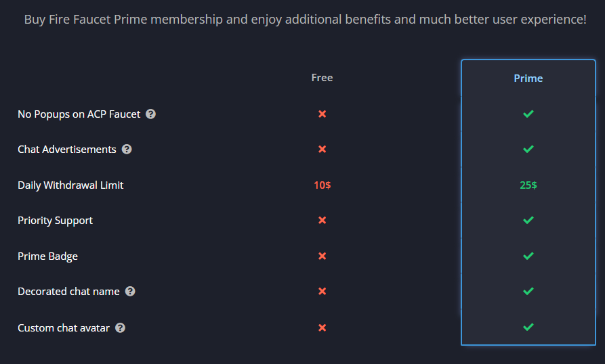Click help icon next to Chat Advertisements
Viewport: 605px width, 364px height.
127,149
